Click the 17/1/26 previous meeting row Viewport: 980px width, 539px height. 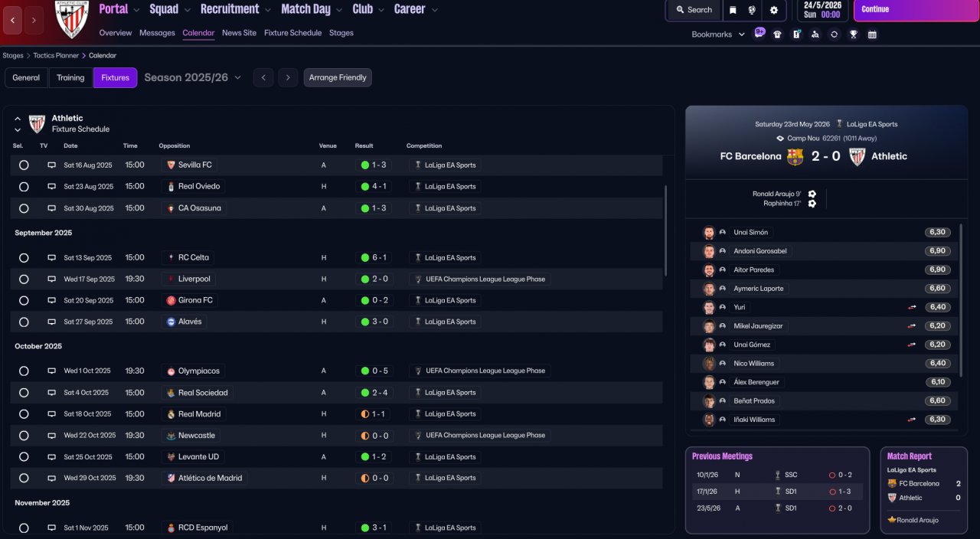pos(776,492)
